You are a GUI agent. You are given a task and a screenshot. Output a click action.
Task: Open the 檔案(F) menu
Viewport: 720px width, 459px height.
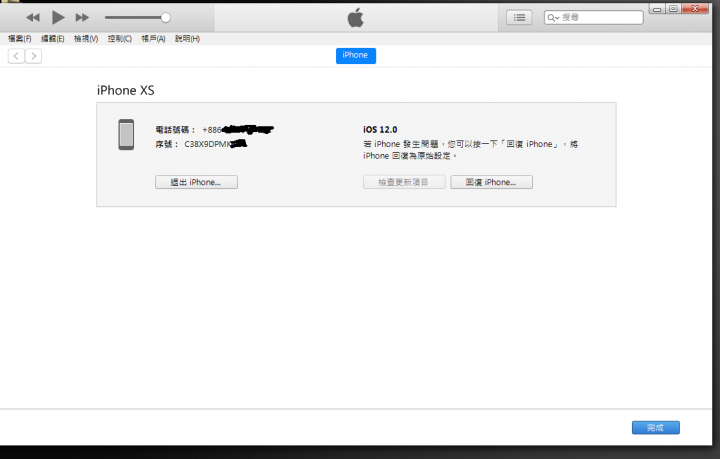point(20,39)
